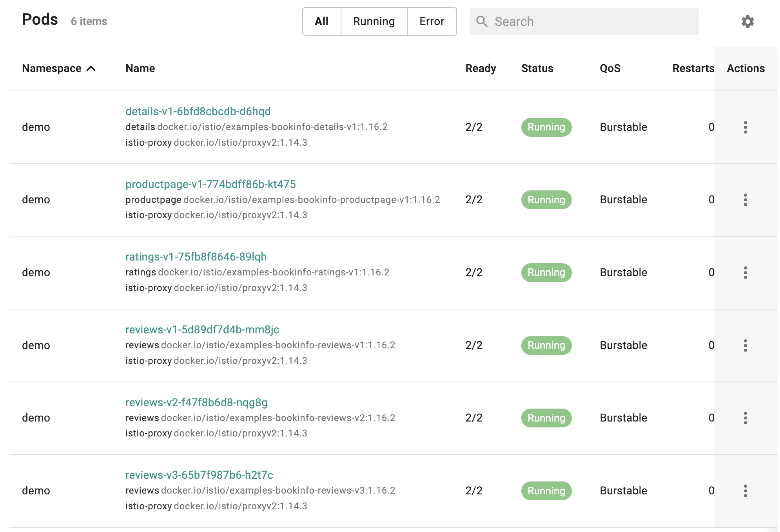The width and height of the screenshot is (780, 532).
Task: Toggle the Namespace sort arrow
Action: point(91,69)
